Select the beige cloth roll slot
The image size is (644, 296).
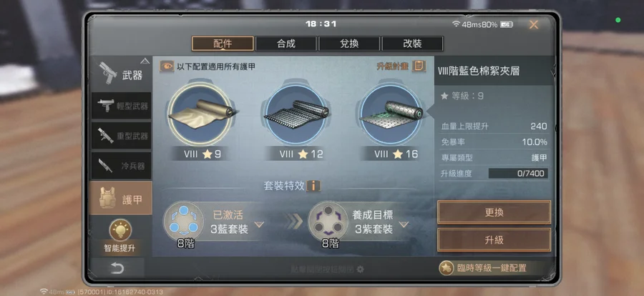click(x=200, y=114)
